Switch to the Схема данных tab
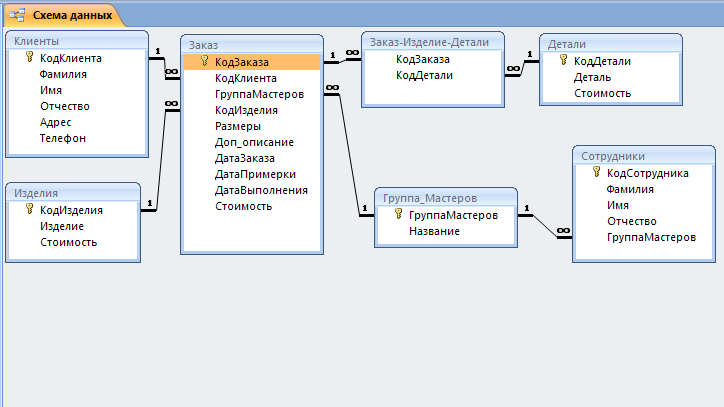Screen dimensions: 724x407 (x=64, y=15)
